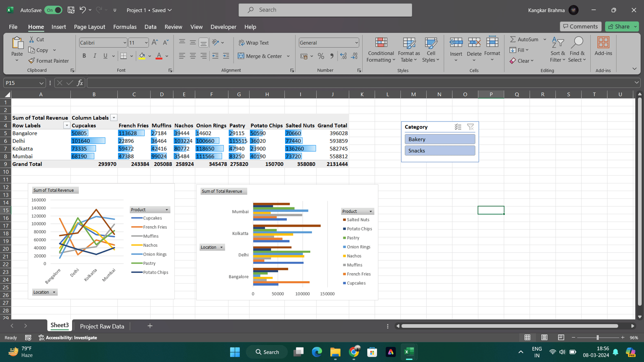The image size is (644, 362).
Task: Select the Bakery slicer button
Action: coord(440,139)
